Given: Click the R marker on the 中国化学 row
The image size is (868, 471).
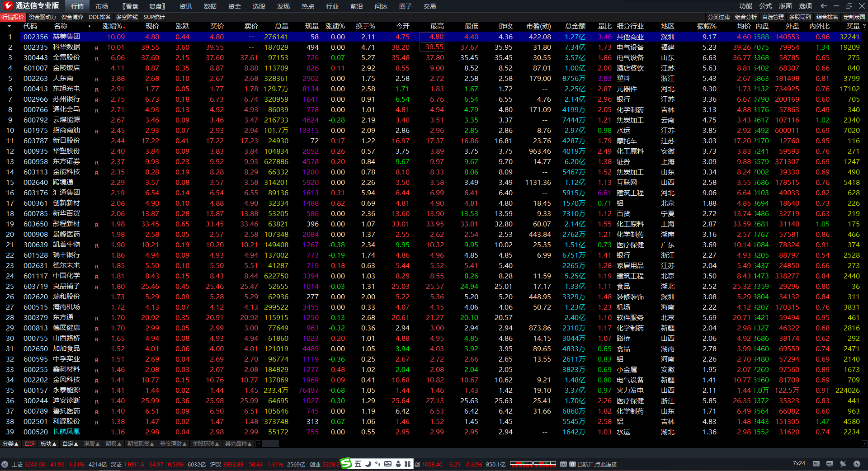Looking at the screenshot, I should (97, 277).
